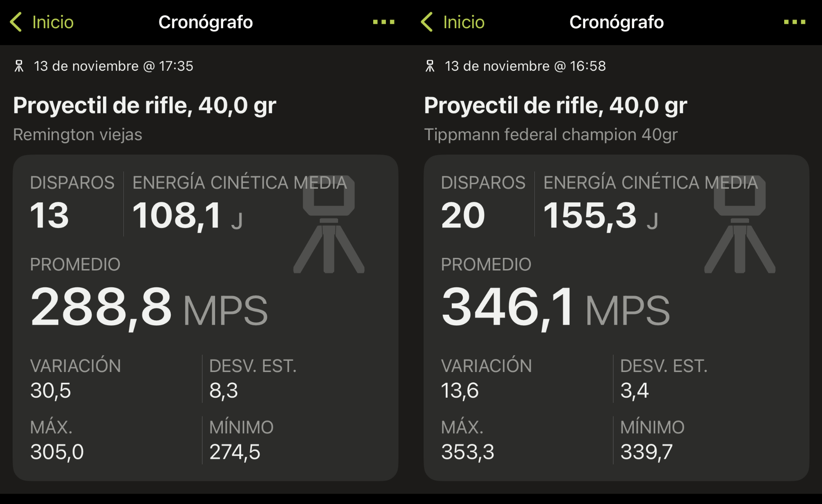Screen dimensions: 822x504
Task: Open the three-dot menu on left screen
Action: click(x=384, y=22)
